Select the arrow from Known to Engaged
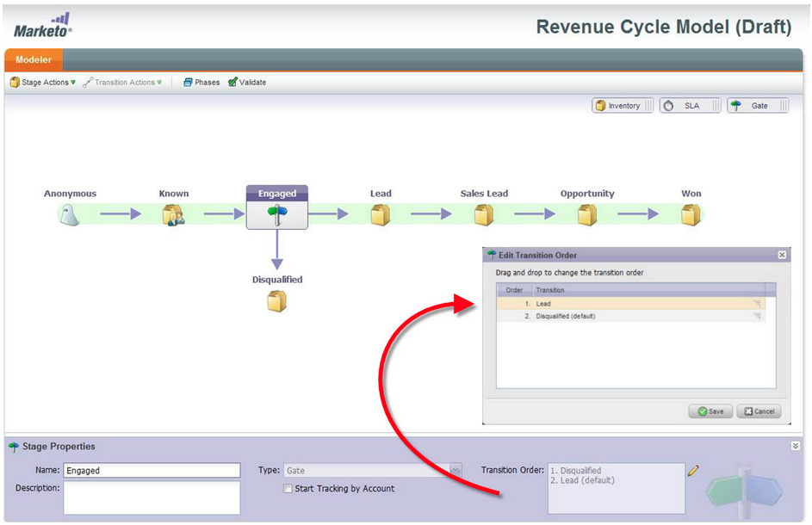Screen dimensions: 812x525 224,213
